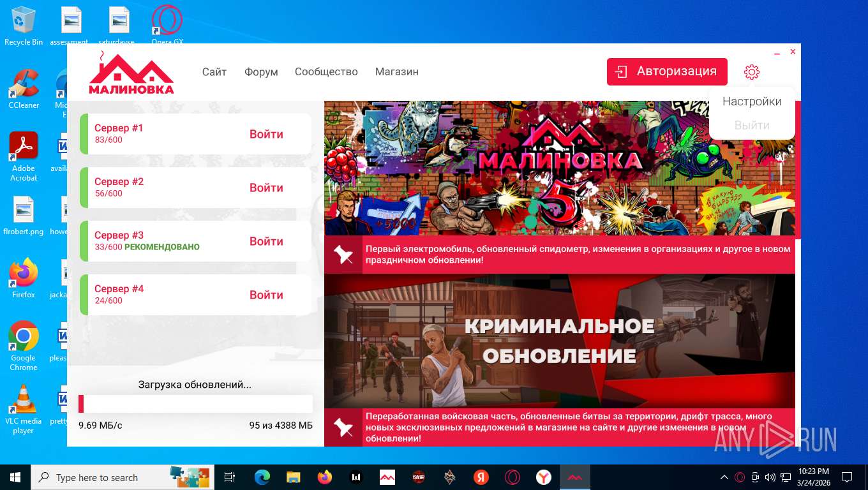
Task: Open the notification center
Action: 847,477
